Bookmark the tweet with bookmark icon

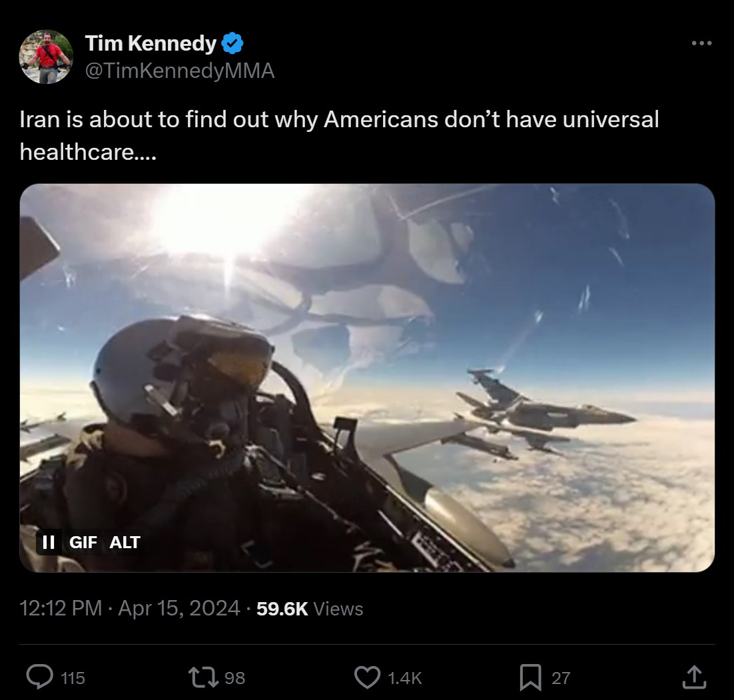pyautogui.click(x=530, y=677)
